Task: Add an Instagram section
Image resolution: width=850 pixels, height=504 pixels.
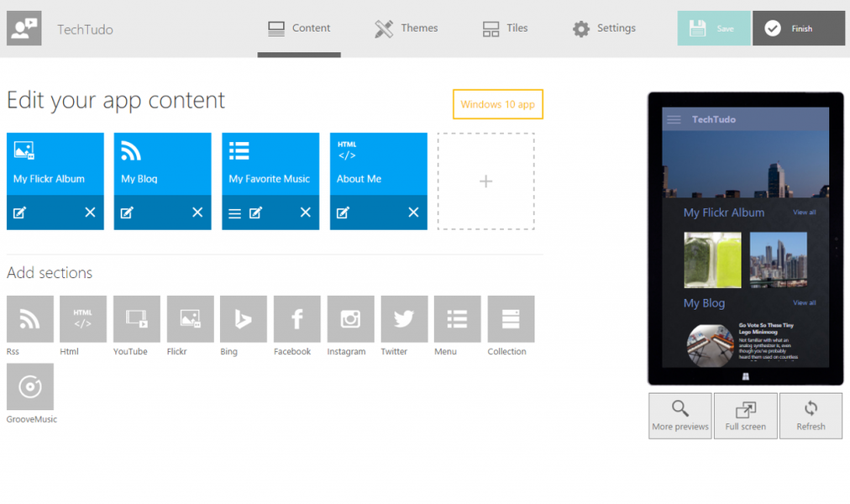Action: coord(351,318)
